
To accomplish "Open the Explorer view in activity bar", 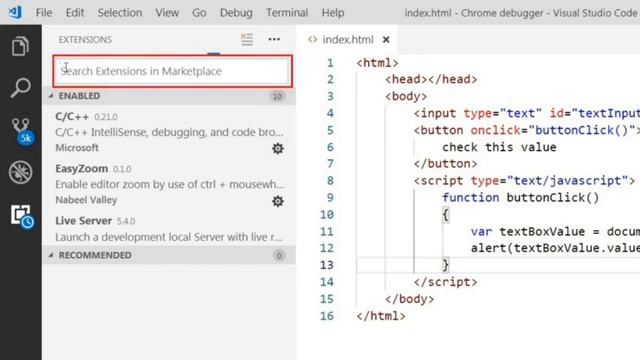I will click(x=20, y=46).
